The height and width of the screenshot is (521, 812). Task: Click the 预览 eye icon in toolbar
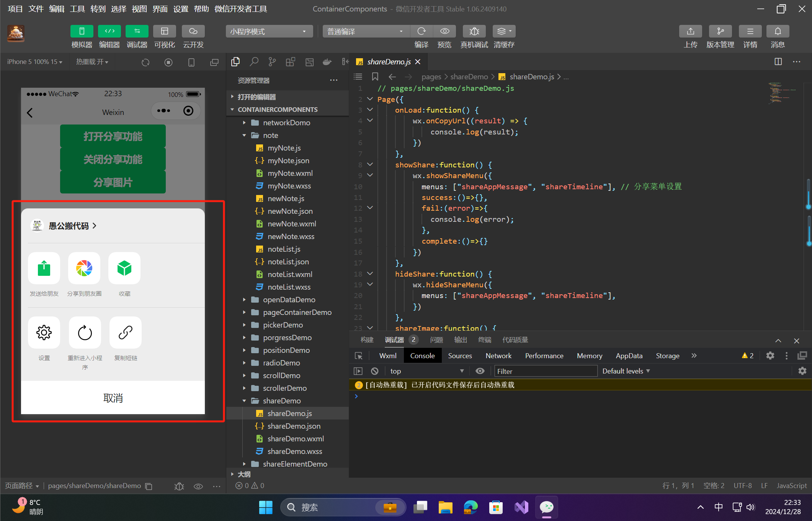[x=444, y=31]
